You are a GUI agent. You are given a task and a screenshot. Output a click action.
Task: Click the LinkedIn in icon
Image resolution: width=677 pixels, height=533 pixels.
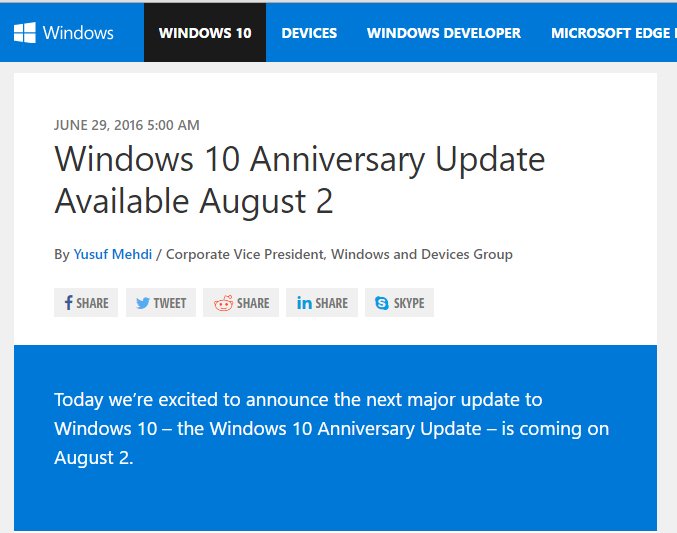coord(304,303)
